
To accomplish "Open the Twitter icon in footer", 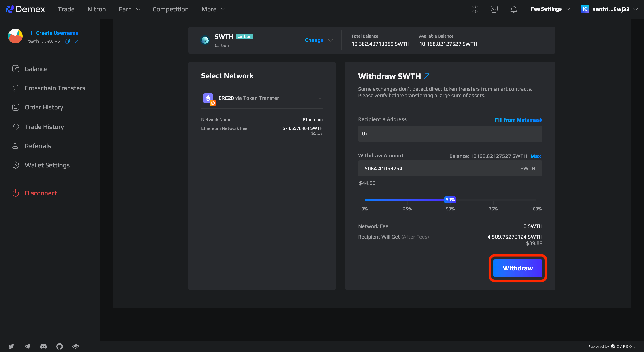I will pyautogui.click(x=11, y=346).
